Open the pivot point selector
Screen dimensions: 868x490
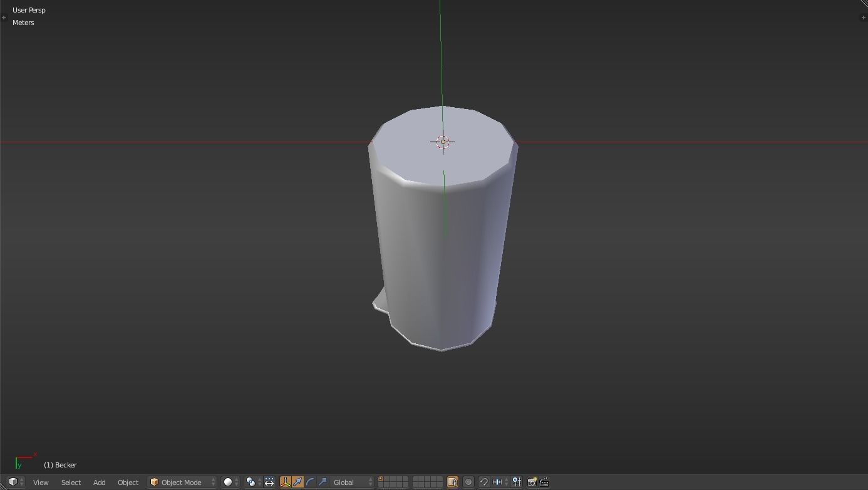click(254, 482)
